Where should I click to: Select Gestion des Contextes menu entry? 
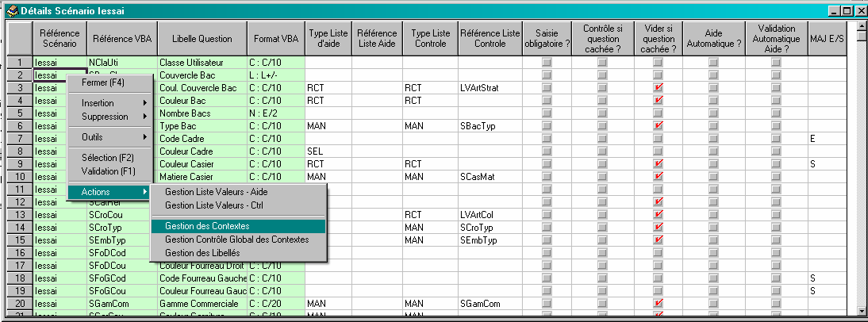[x=207, y=226]
